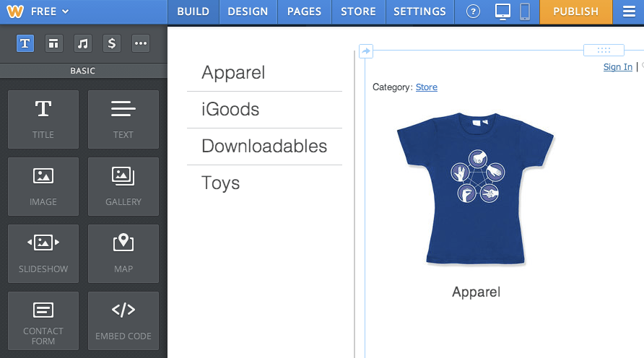Click the orange PUBLISH button
Image resolution: width=644 pixels, height=358 pixels.
click(576, 12)
